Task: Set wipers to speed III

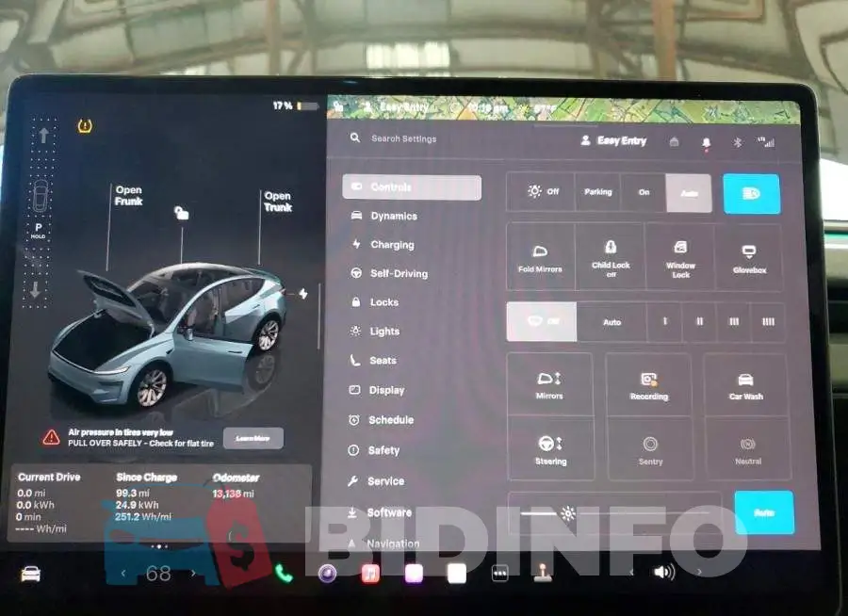Action: tap(733, 322)
